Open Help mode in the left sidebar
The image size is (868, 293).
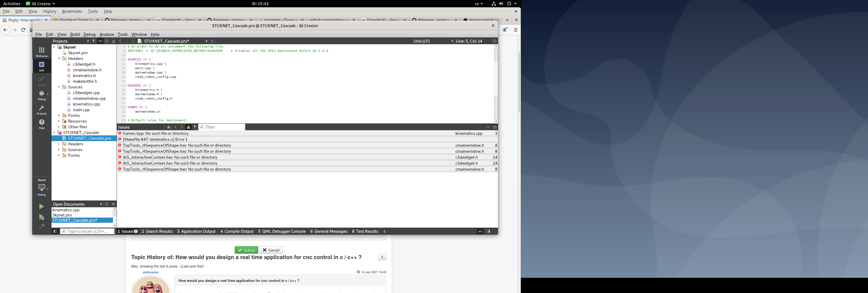point(42,124)
